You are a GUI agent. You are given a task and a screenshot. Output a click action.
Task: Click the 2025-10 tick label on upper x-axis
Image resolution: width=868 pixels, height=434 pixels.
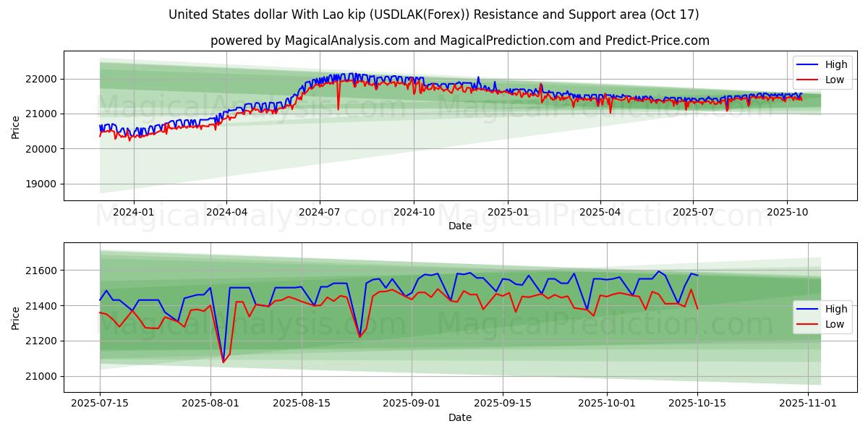[787, 212]
